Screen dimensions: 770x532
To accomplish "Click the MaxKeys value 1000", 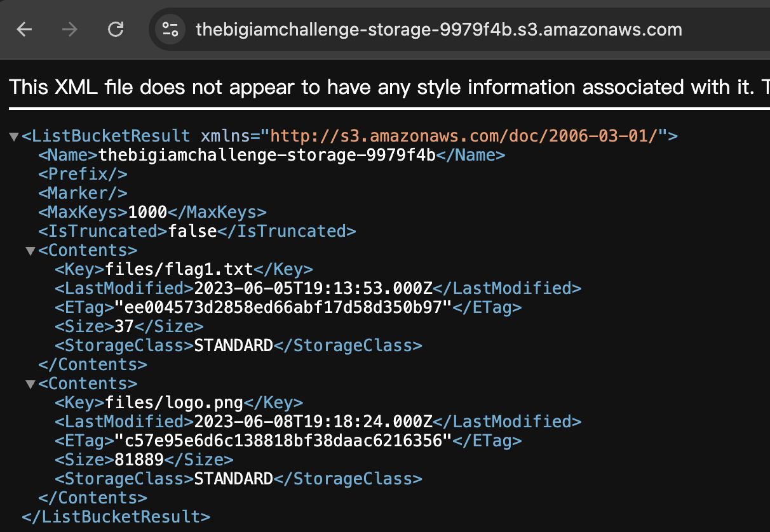I will (x=147, y=212).
